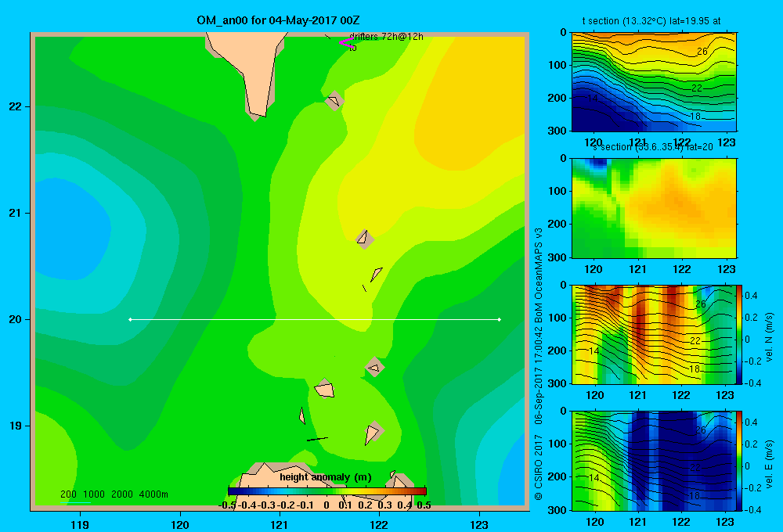Click longitude label 123 on main map axis
Viewport: 783px width, 532px height.
pos(479,524)
